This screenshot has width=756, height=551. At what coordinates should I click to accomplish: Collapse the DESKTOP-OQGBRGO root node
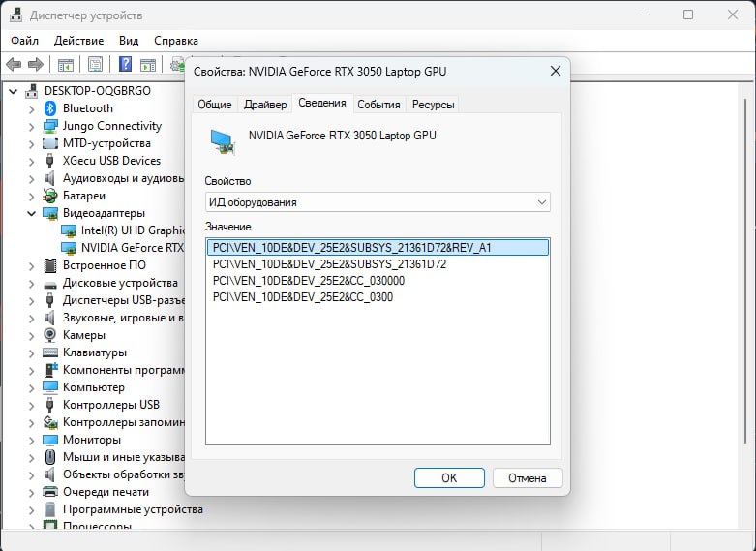click(x=13, y=91)
